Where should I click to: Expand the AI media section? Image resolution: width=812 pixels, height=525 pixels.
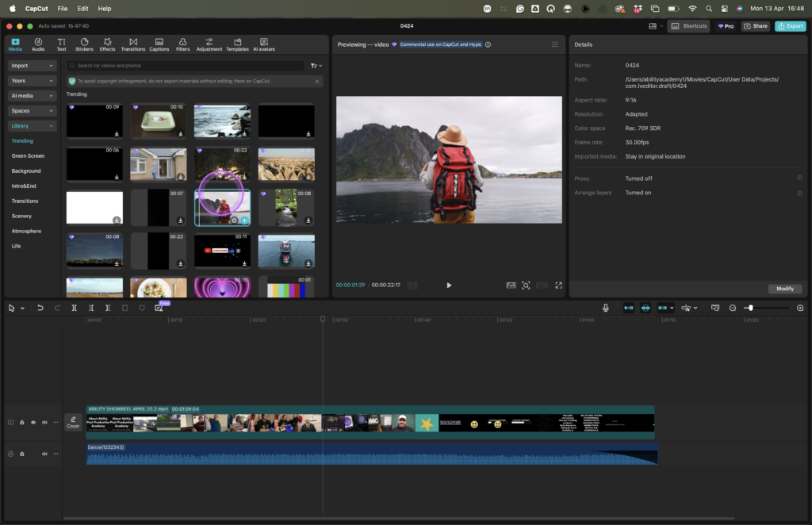coord(32,96)
